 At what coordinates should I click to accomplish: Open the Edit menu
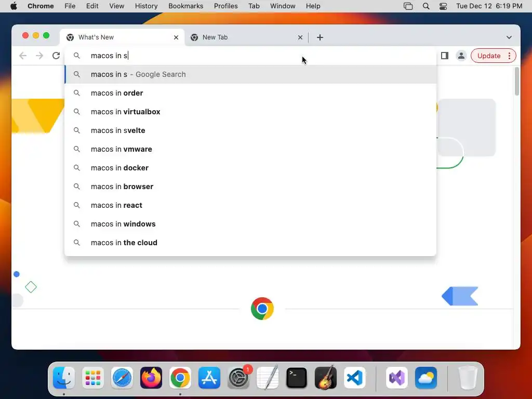[x=92, y=6]
